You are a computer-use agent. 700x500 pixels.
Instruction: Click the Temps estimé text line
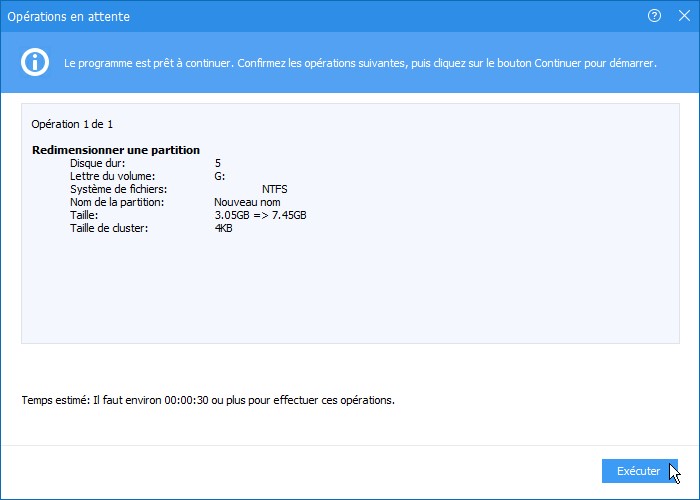click(208, 400)
